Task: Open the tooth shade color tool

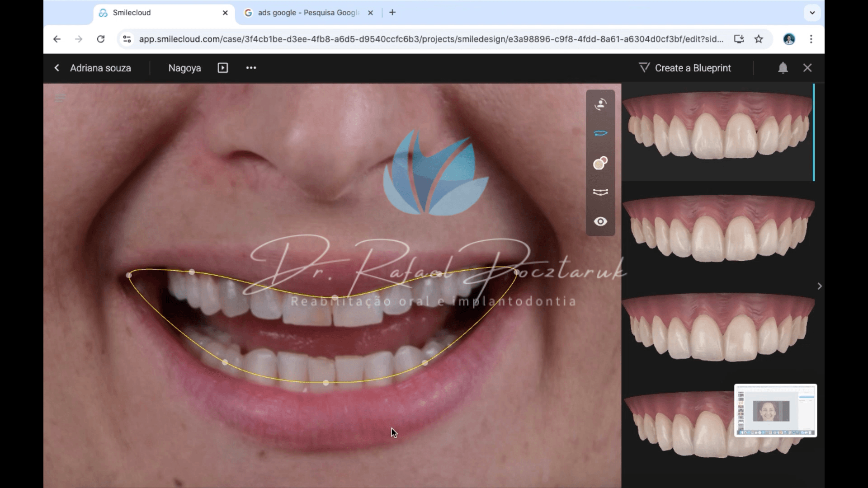Action: click(600, 163)
